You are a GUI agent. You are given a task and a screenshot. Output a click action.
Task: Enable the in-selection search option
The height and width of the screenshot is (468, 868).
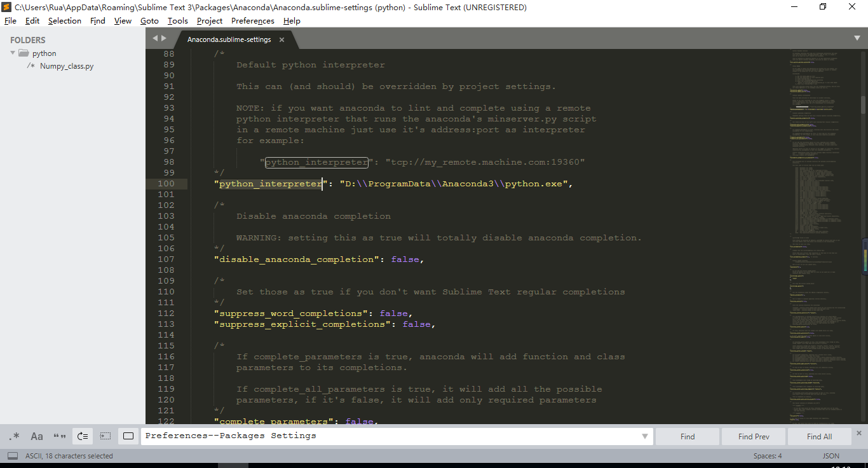point(105,436)
